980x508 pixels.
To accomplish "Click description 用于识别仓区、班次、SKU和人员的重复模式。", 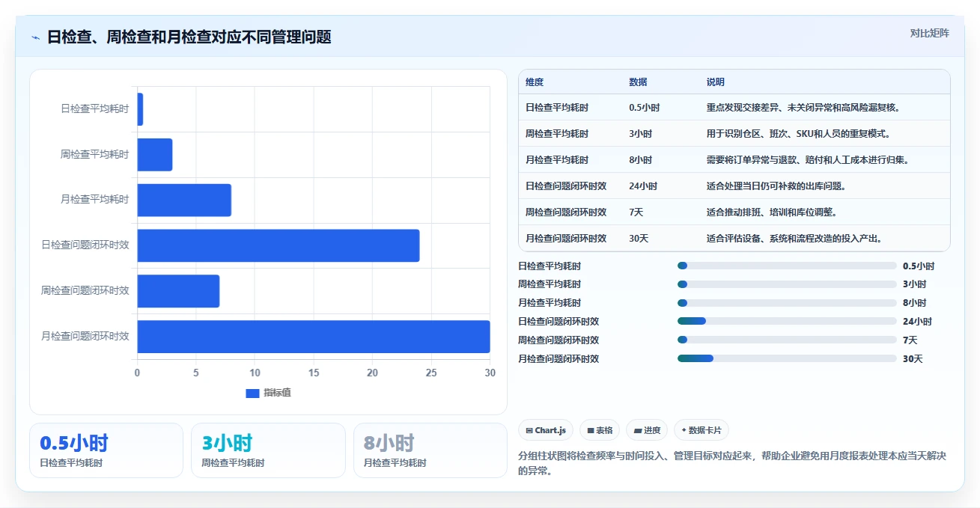I will pyautogui.click(x=799, y=134).
